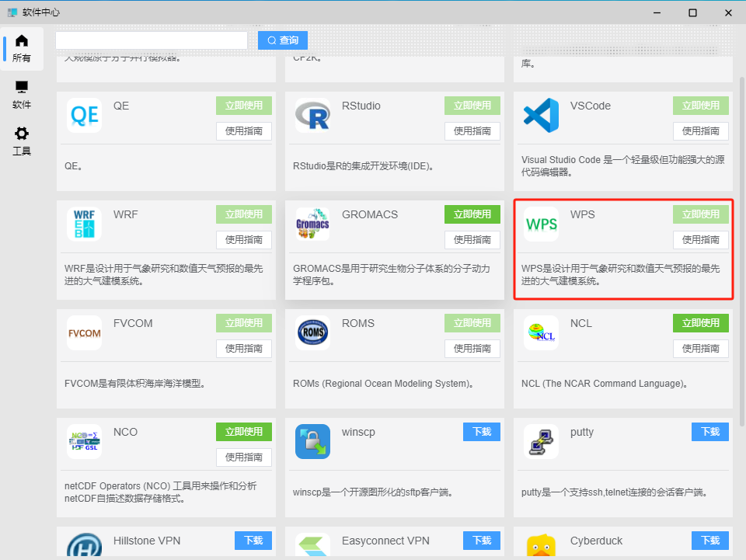Screen dimensions: 746x560
Task: Launch NCO with 立即使用
Action: pyautogui.click(x=243, y=432)
